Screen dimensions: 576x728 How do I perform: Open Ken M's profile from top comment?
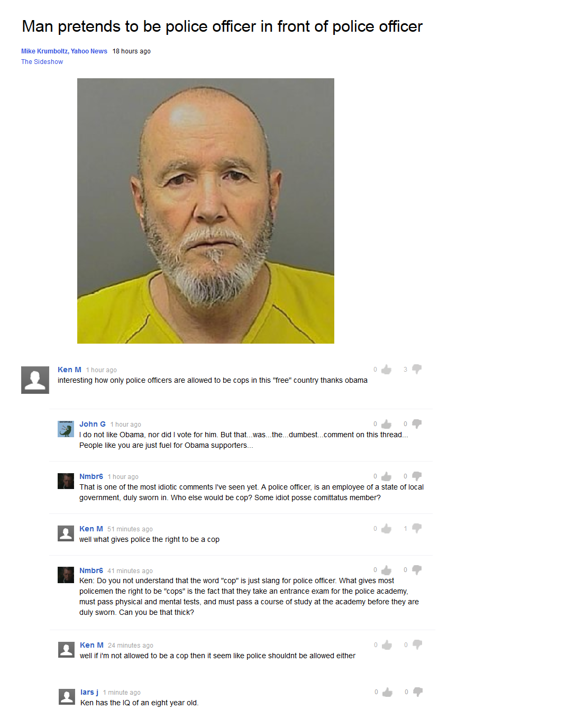(69, 370)
